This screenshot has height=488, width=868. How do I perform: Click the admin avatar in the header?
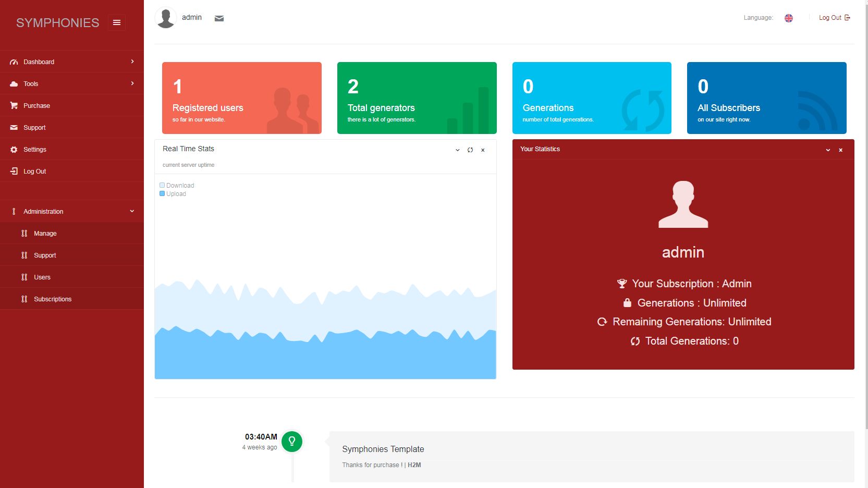pos(166,18)
